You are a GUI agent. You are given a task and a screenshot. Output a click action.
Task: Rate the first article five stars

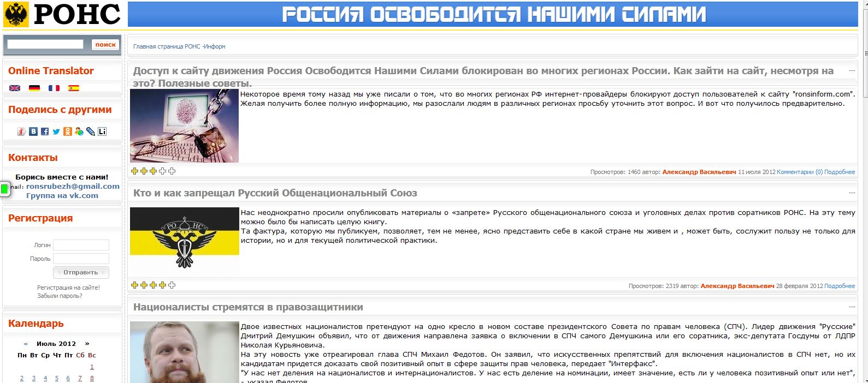[172, 171]
